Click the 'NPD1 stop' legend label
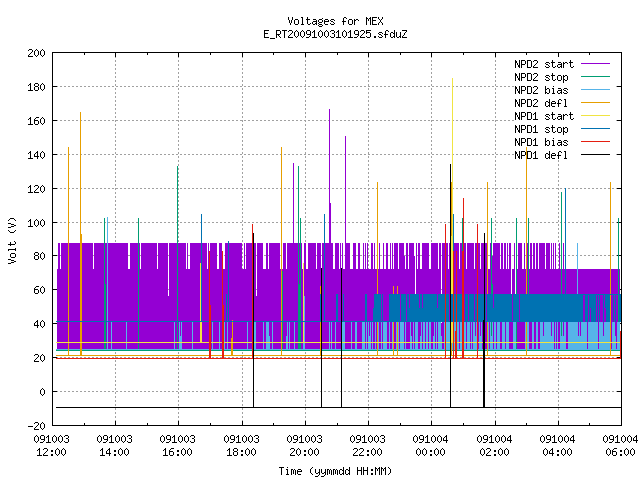The width and height of the screenshot is (640, 480). 541,129
